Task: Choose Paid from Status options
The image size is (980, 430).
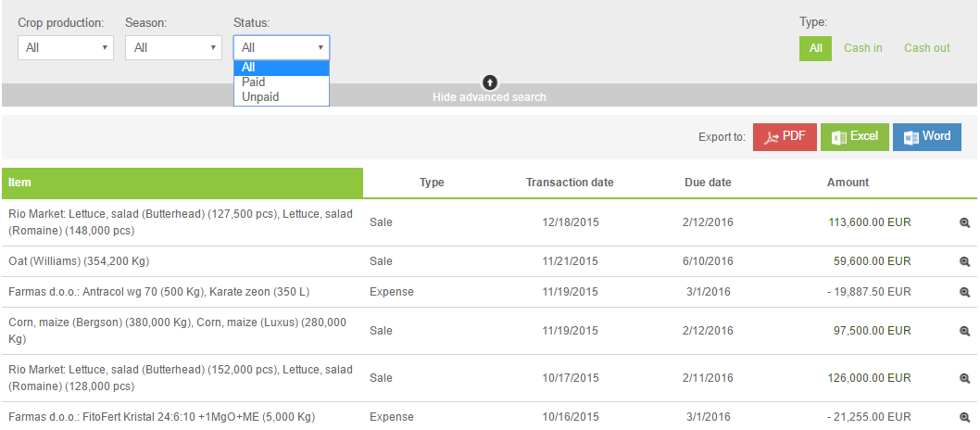Action: [254, 82]
